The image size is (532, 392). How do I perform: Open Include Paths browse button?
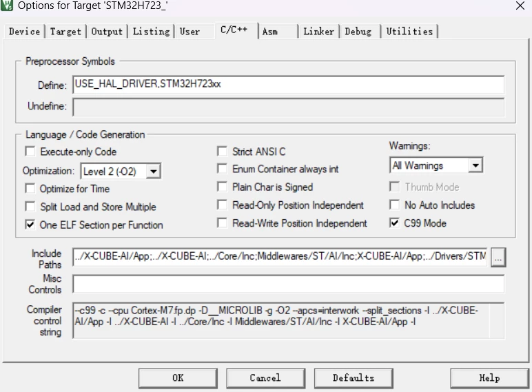498,258
